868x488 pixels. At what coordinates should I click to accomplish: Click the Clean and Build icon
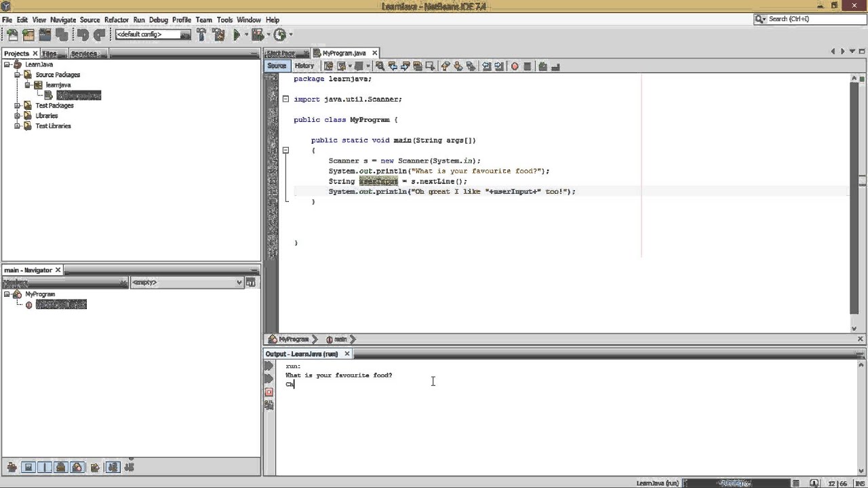point(218,35)
